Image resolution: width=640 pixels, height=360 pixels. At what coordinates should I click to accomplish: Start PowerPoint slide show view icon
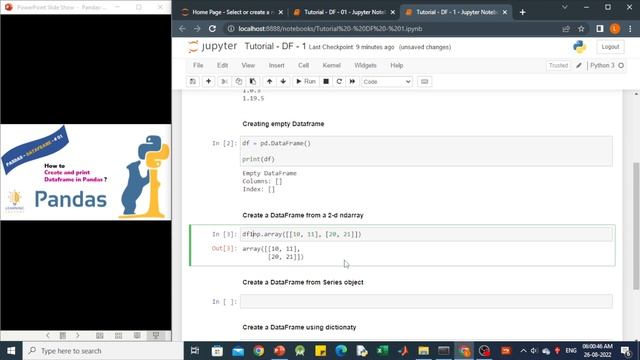pyautogui.click(x=156, y=336)
